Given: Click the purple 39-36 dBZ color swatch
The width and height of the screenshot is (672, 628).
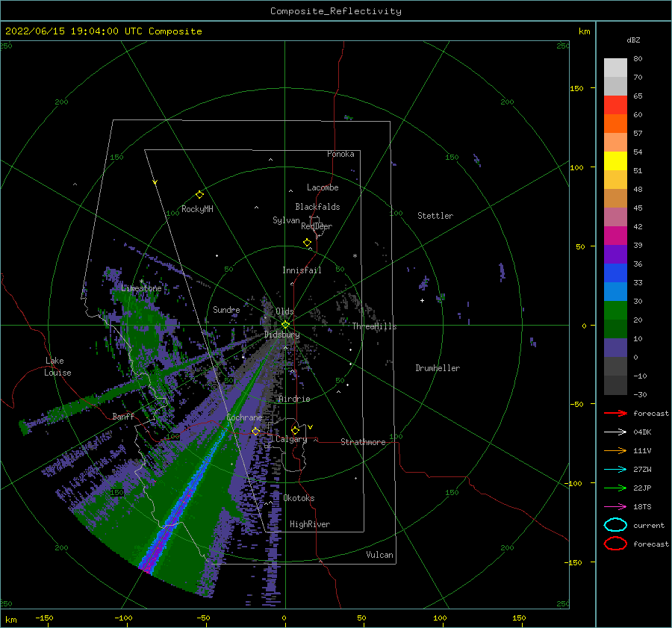Looking at the screenshot, I should click(x=615, y=255).
